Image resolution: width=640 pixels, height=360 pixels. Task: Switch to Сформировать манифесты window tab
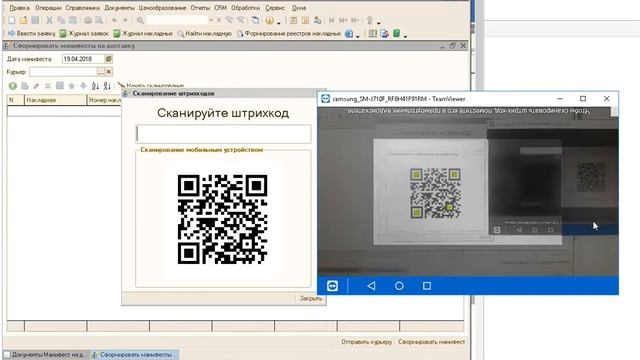pos(135,355)
